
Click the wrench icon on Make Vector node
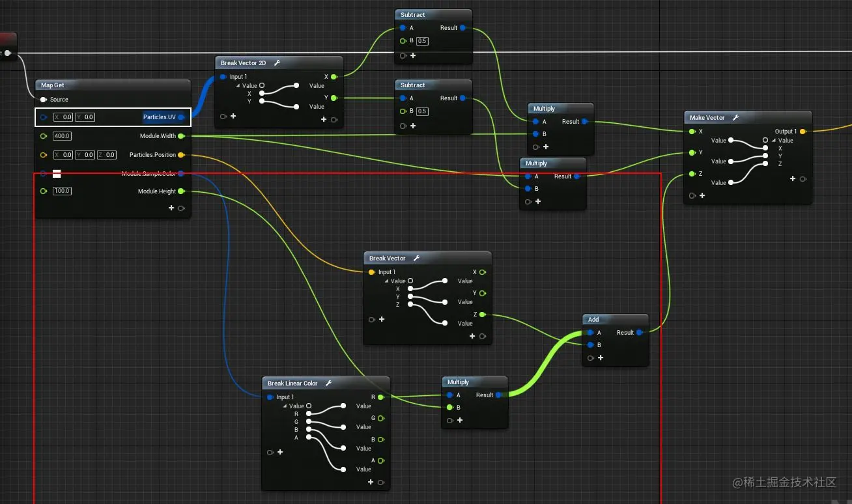(x=735, y=118)
